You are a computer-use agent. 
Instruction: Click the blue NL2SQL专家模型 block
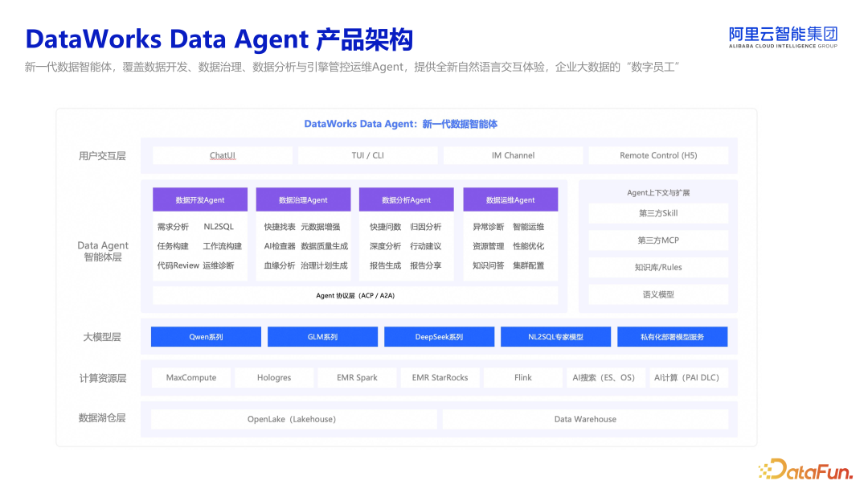[556, 337]
